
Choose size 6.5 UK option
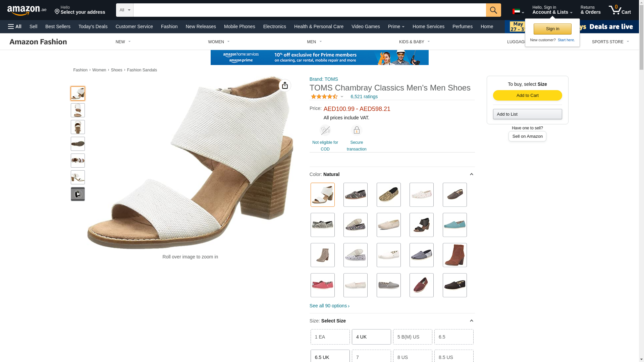[x=330, y=357]
